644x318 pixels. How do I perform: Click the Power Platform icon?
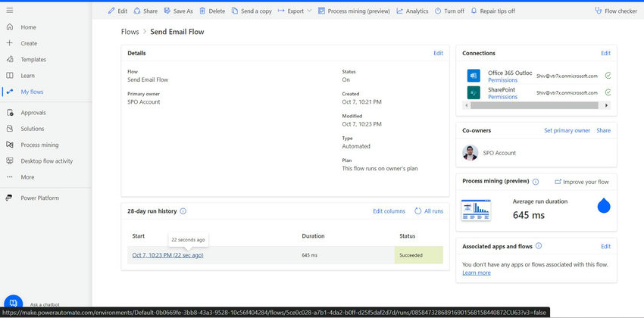[10, 198]
